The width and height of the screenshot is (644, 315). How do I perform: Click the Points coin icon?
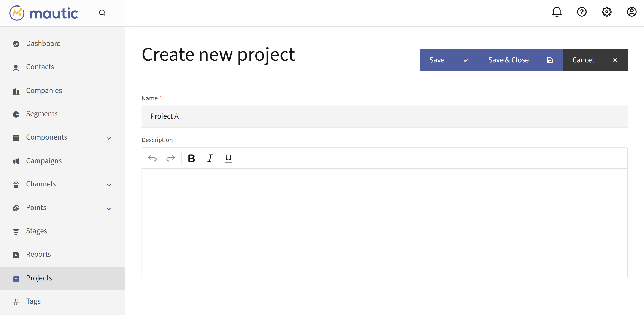point(16,208)
